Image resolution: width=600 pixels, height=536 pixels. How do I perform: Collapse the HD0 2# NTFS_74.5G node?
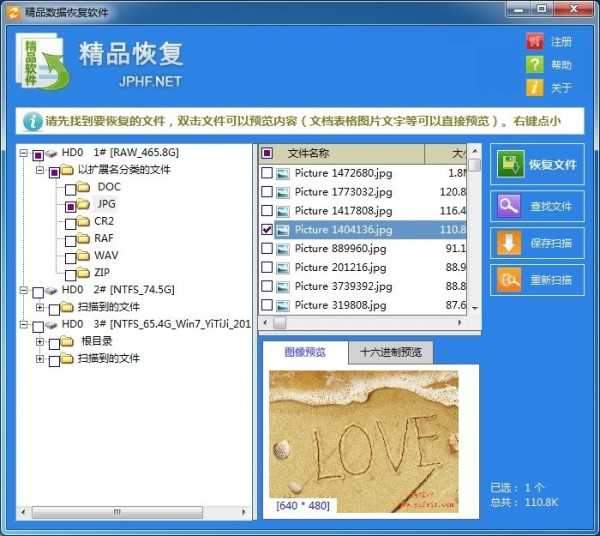[x=24, y=290]
